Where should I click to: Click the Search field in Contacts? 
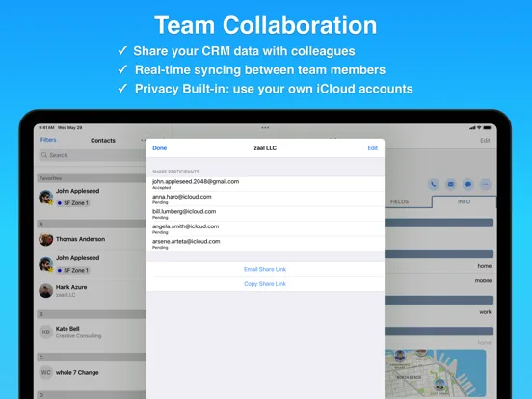click(93, 155)
